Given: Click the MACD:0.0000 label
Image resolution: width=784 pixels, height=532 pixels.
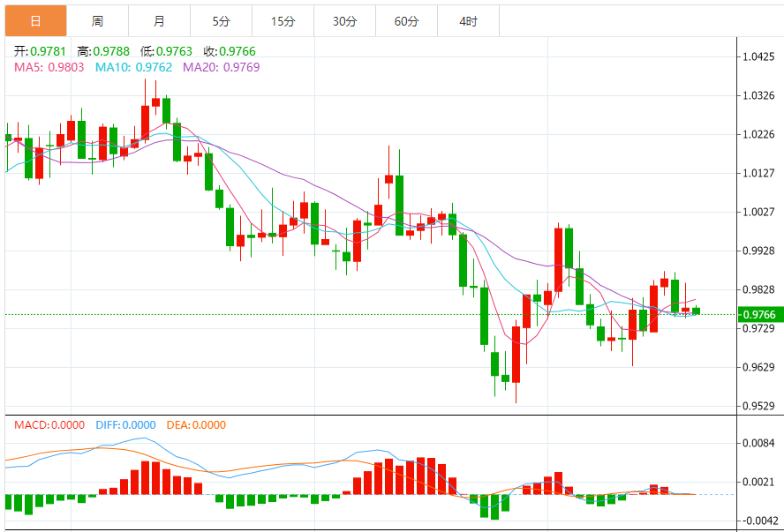Looking at the screenshot, I should tap(49, 425).
